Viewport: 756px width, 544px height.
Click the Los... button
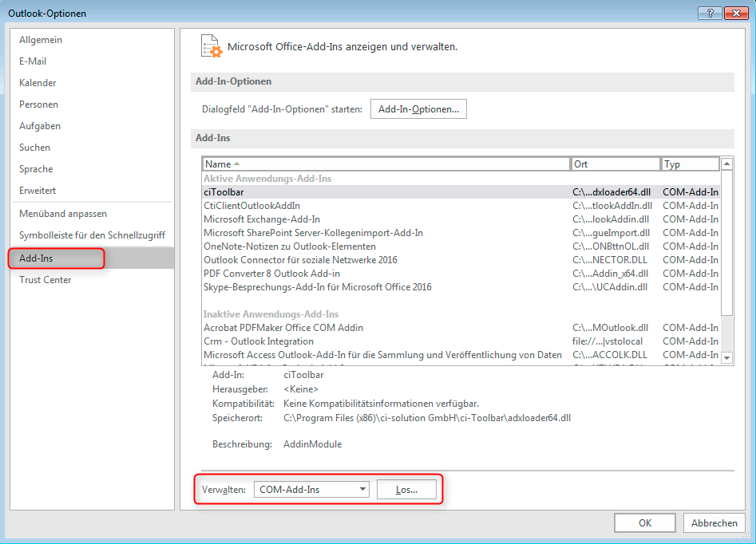pos(406,490)
